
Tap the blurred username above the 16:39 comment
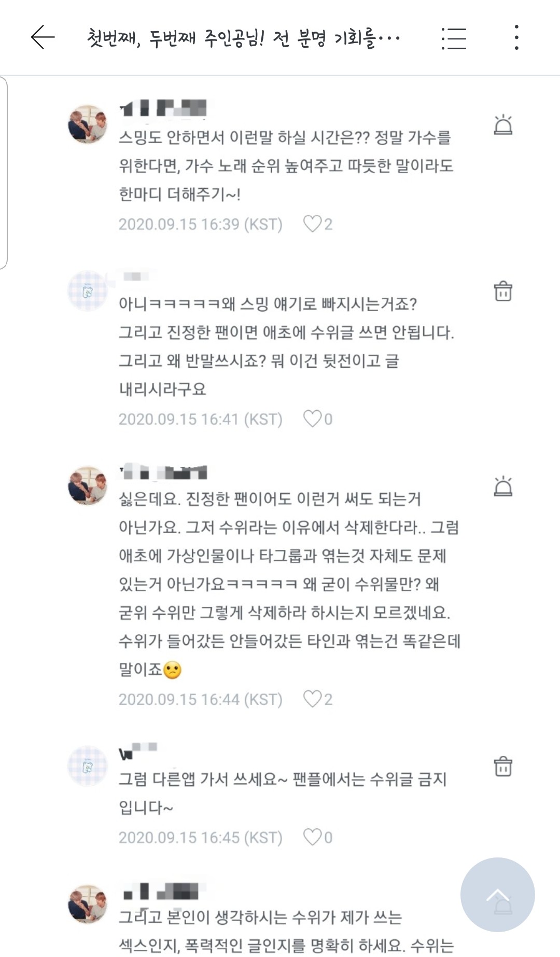(x=163, y=108)
